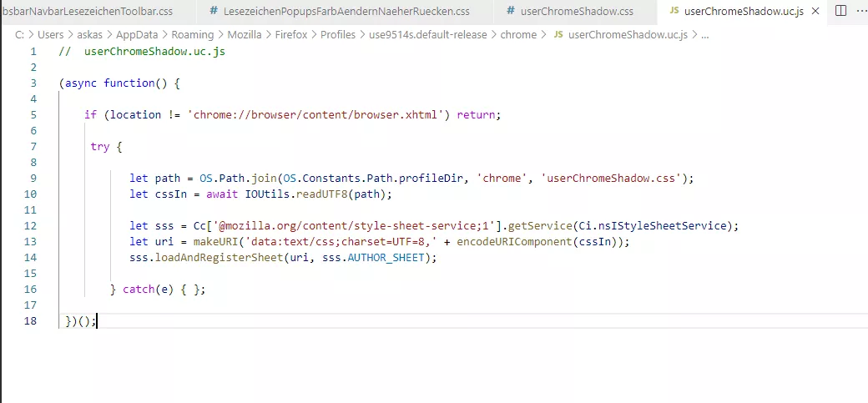Click 'AUTHOR_SHEET' constant on line 14
This screenshot has width=868, height=403.
click(386, 258)
